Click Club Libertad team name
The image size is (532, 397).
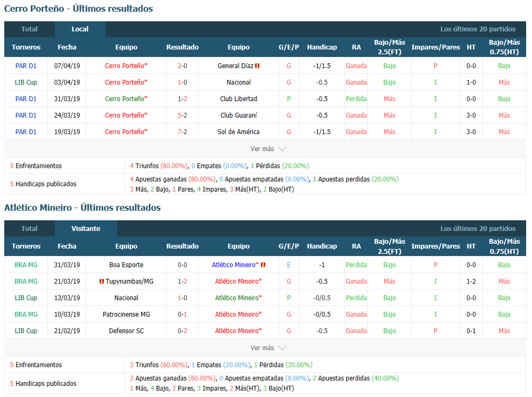pos(239,99)
